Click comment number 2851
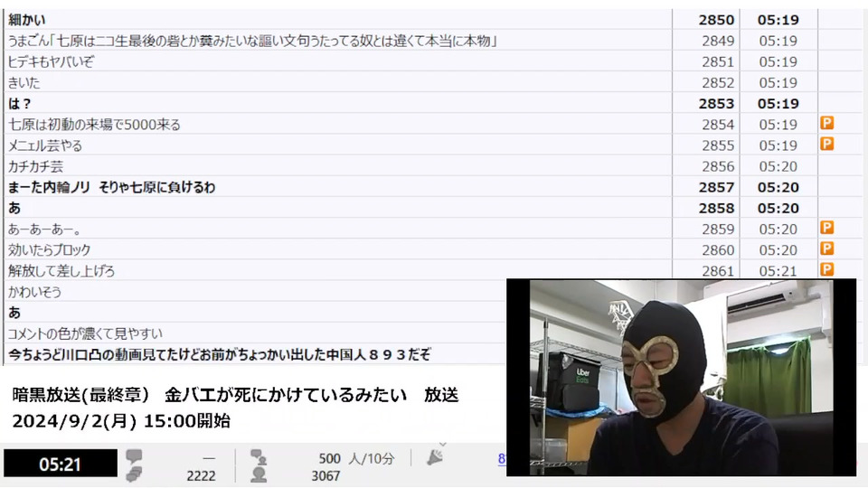868x488 pixels. tap(718, 62)
